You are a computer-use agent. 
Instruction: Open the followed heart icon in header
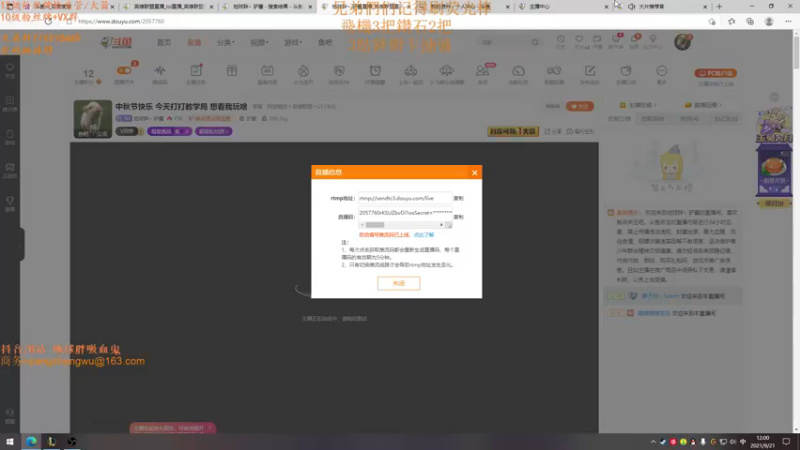[x=579, y=39]
